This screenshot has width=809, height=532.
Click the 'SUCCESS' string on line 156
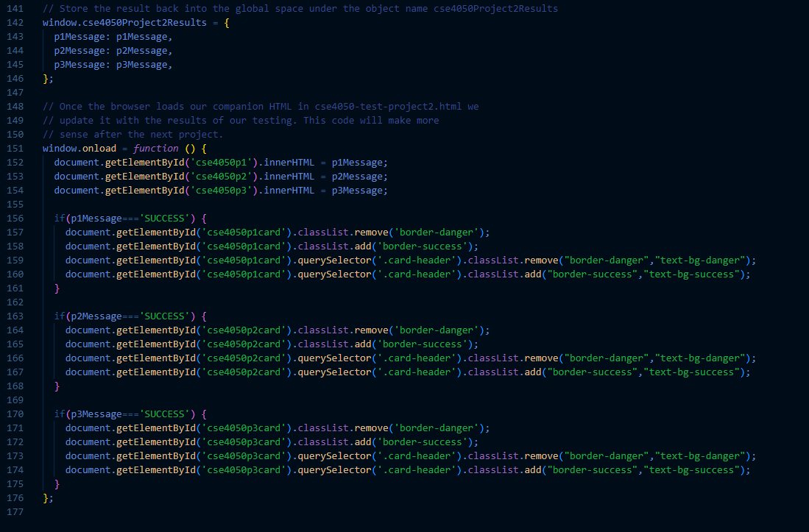(x=165, y=218)
